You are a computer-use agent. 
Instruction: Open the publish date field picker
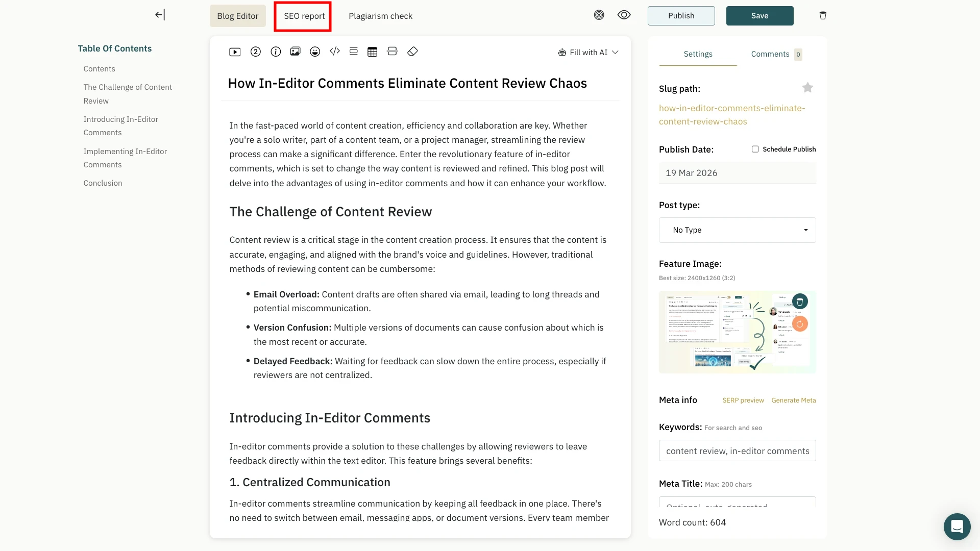[737, 173]
